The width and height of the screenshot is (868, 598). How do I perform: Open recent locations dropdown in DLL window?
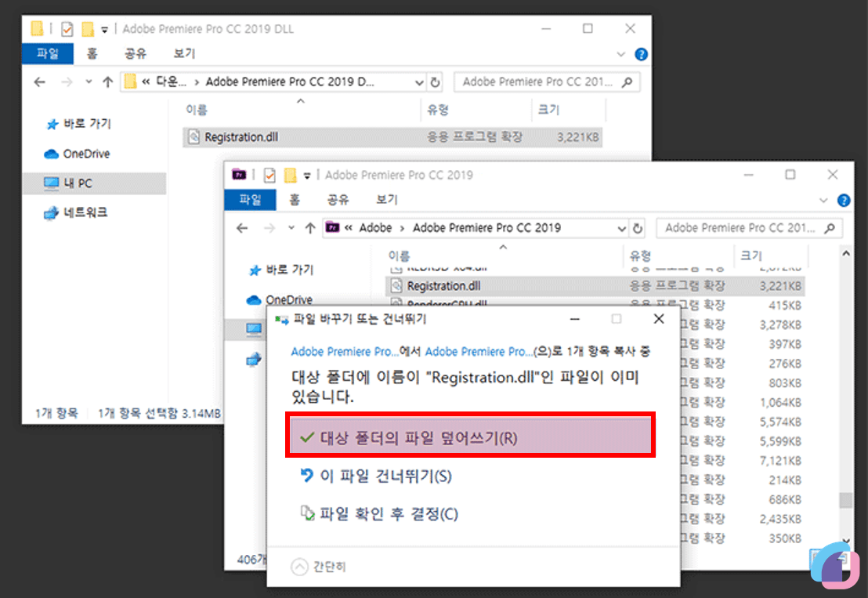click(88, 82)
